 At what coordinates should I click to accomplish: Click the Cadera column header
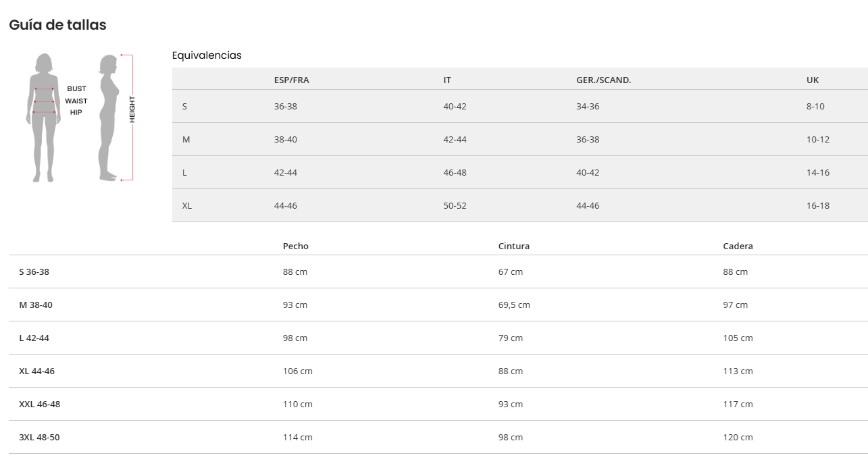(738, 246)
